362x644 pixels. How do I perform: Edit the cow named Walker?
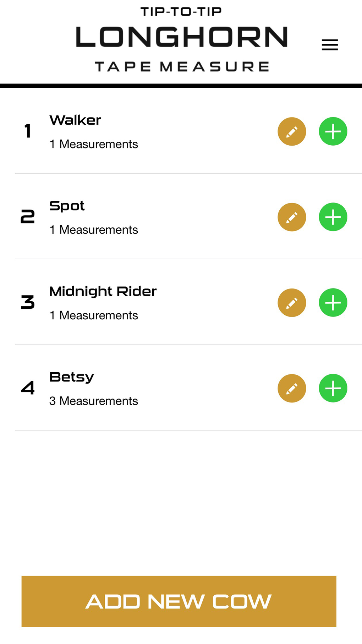tap(292, 131)
